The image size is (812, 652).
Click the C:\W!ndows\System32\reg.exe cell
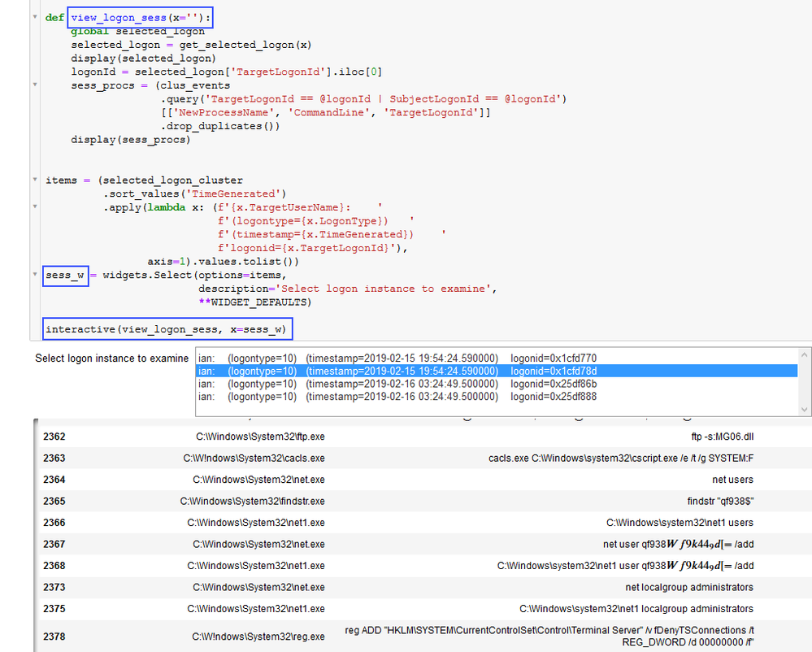pos(258,637)
